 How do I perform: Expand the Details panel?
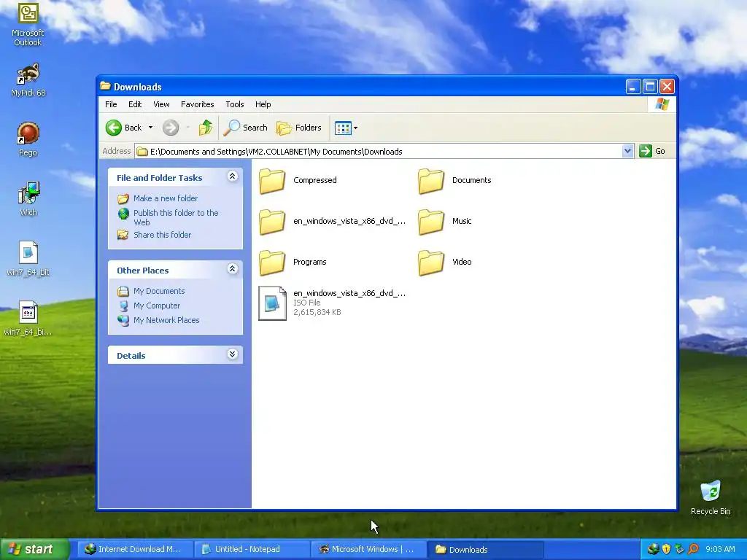coord(233,354)
